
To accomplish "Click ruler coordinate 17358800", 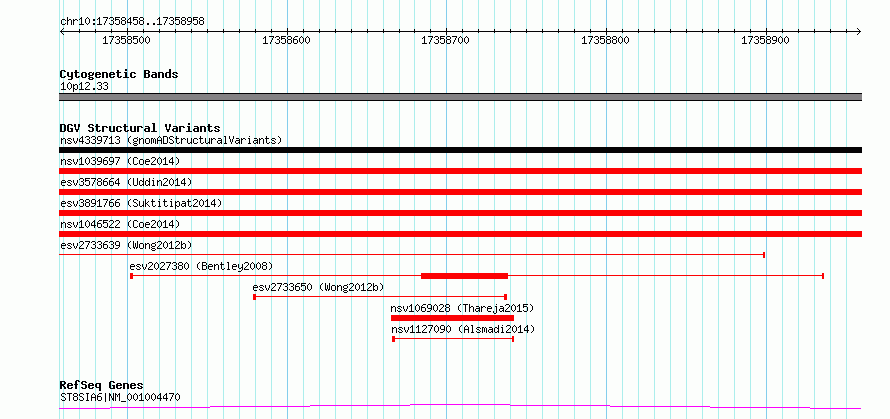I will [x=606, y=41].
